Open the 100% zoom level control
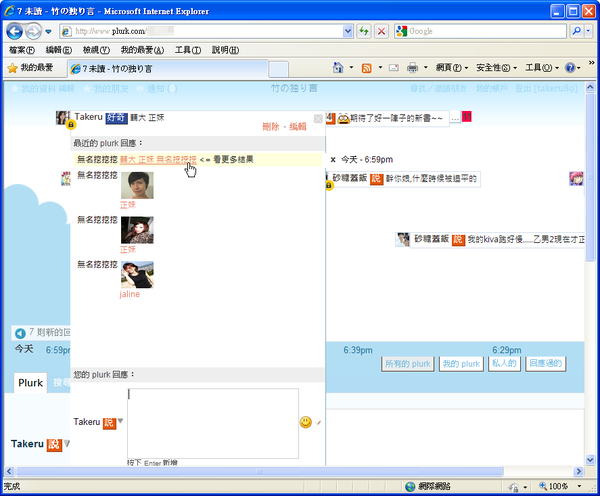600x496 pixels. [560, 486]
